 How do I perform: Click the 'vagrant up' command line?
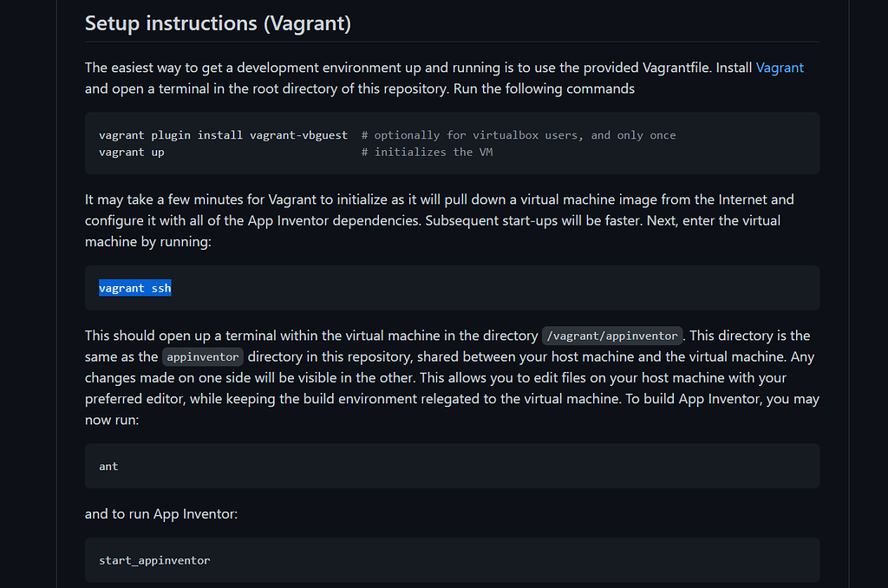[132, 152]
